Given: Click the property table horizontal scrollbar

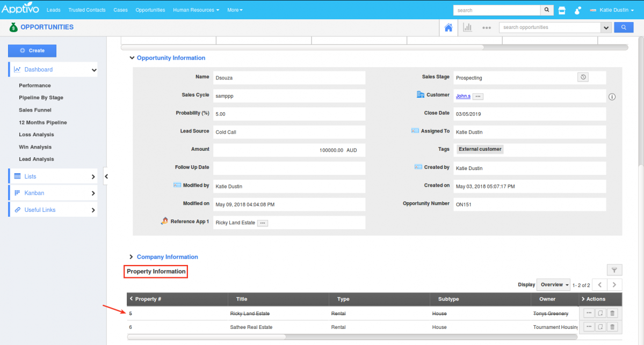Looking at the screenshot, I should [206, 337].
